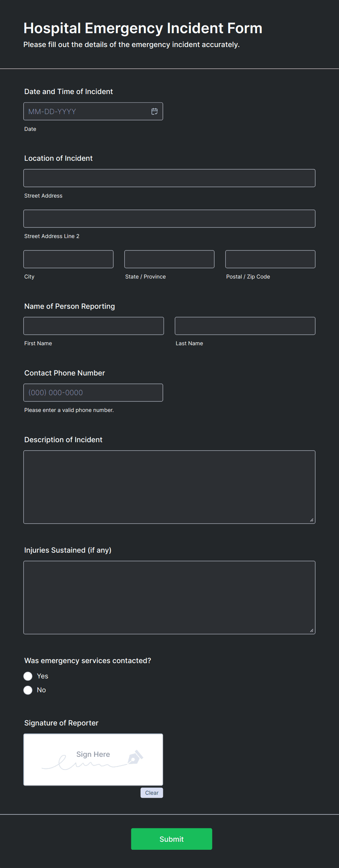This screenshot has width=339, height=868.
Task: Click the pen icon in signature box
Action: click(x=135, y=757)
